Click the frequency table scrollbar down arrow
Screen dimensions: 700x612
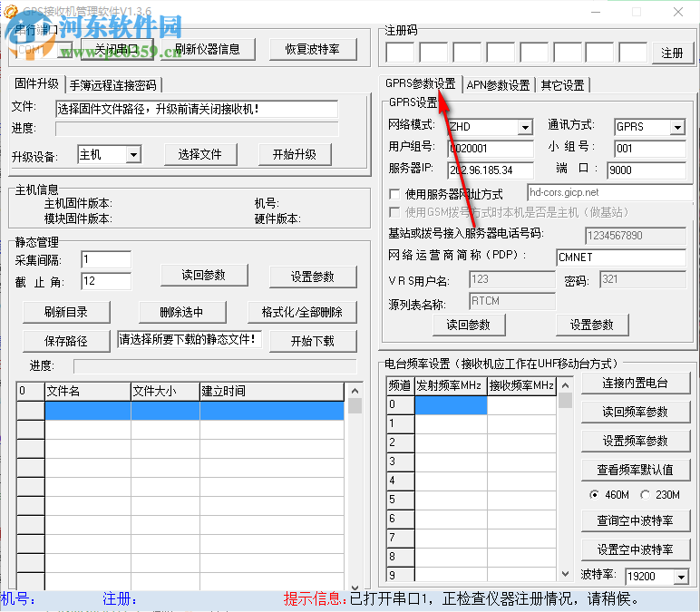coord(565,574)
